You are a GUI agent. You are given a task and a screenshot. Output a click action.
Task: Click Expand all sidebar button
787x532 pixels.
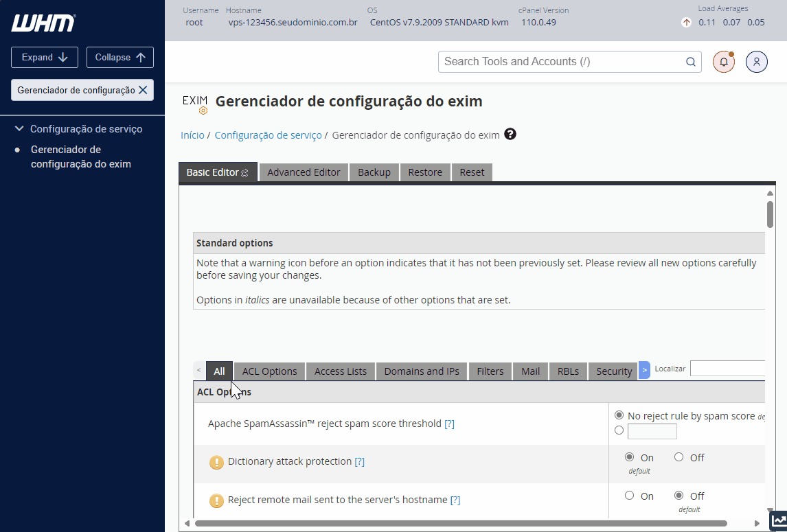pyautogui.click(x=45, y=57)
